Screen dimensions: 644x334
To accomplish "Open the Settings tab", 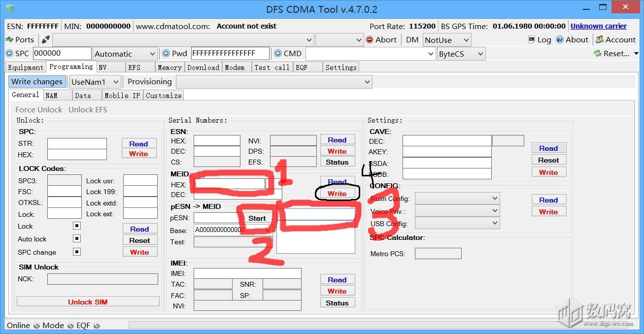I will 341,67.
